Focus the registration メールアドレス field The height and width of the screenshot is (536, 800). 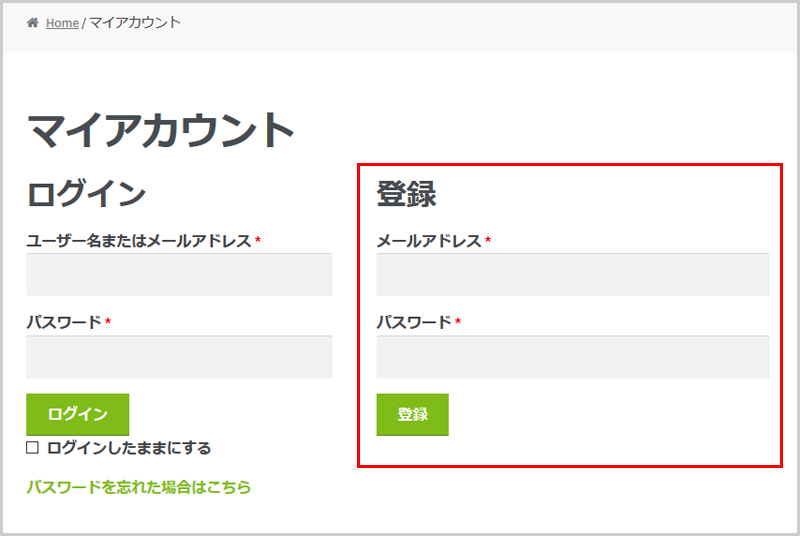[573, 274]
